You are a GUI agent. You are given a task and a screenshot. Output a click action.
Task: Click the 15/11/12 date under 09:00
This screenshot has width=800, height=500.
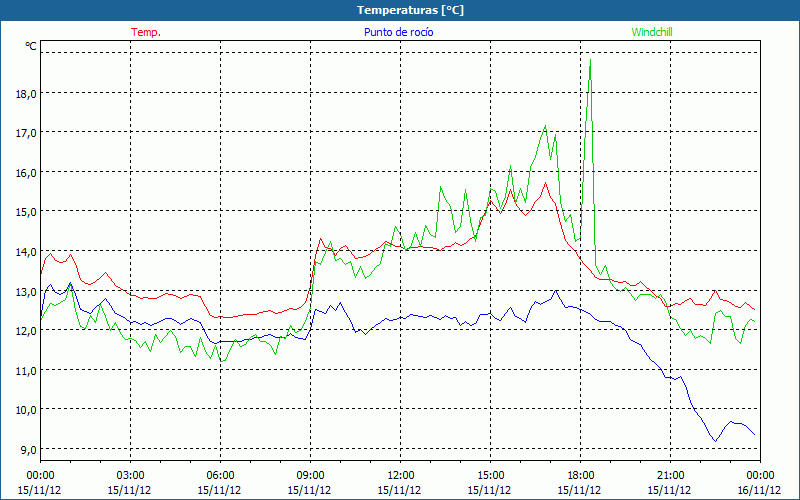[x=309, y=490]
